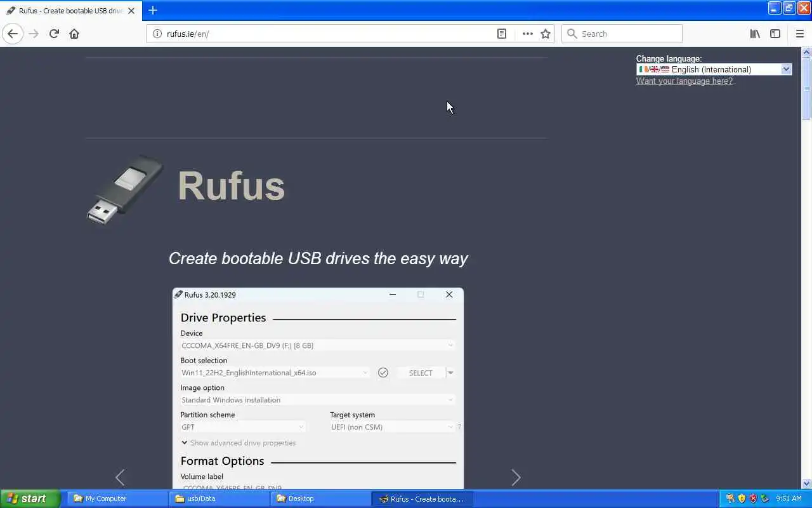Screen dimensions: 812x508
Task: Go back to the previous page
Action: (13, 34)
